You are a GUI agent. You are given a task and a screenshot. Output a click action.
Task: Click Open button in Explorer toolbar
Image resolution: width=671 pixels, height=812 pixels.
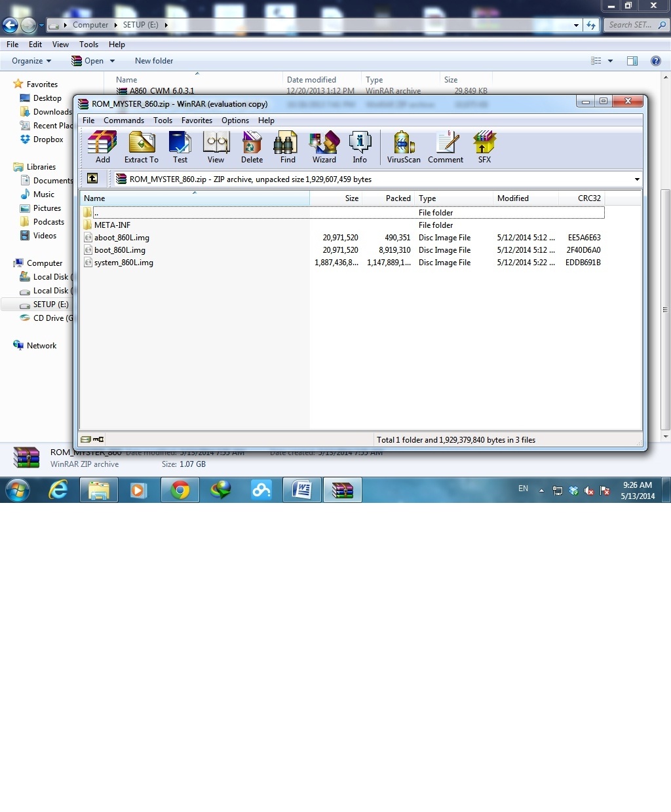(88, 61)
